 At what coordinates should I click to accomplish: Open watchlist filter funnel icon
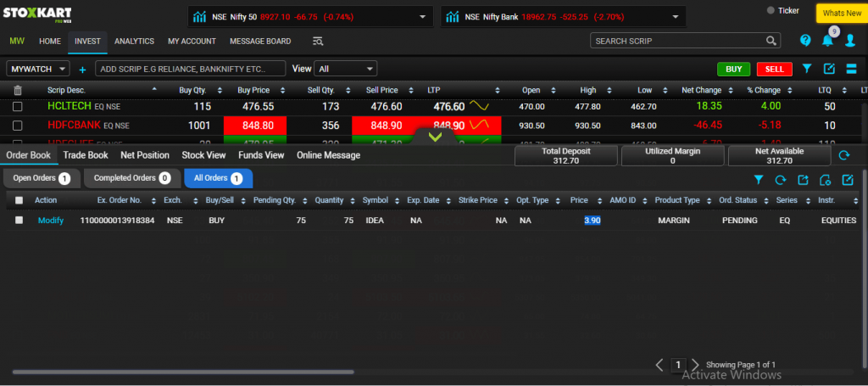(807, 69)
